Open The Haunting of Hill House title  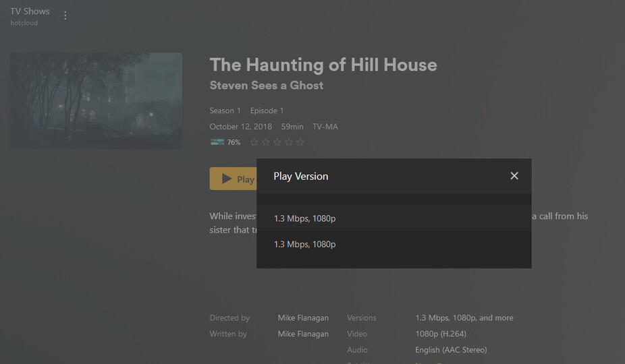pos(323,65)
